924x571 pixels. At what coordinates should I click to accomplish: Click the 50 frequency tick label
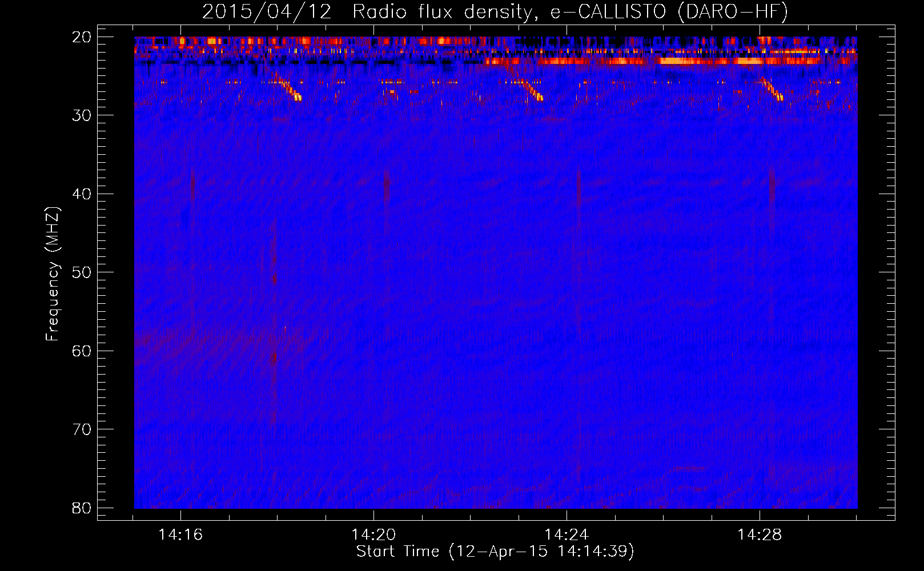[x=82, y=272]
